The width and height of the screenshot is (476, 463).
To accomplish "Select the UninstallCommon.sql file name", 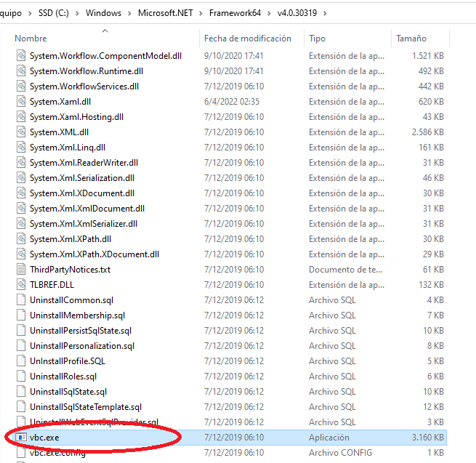I will [x=72, y=300].
